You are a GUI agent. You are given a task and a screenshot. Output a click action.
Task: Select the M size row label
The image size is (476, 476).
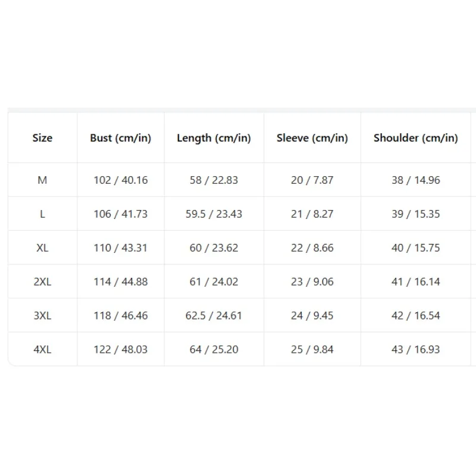point(42,180)
